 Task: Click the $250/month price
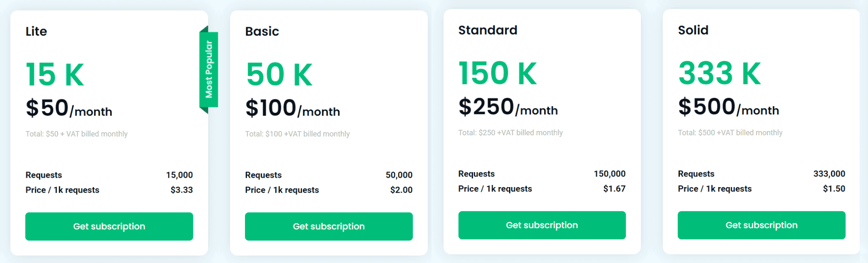508,107
